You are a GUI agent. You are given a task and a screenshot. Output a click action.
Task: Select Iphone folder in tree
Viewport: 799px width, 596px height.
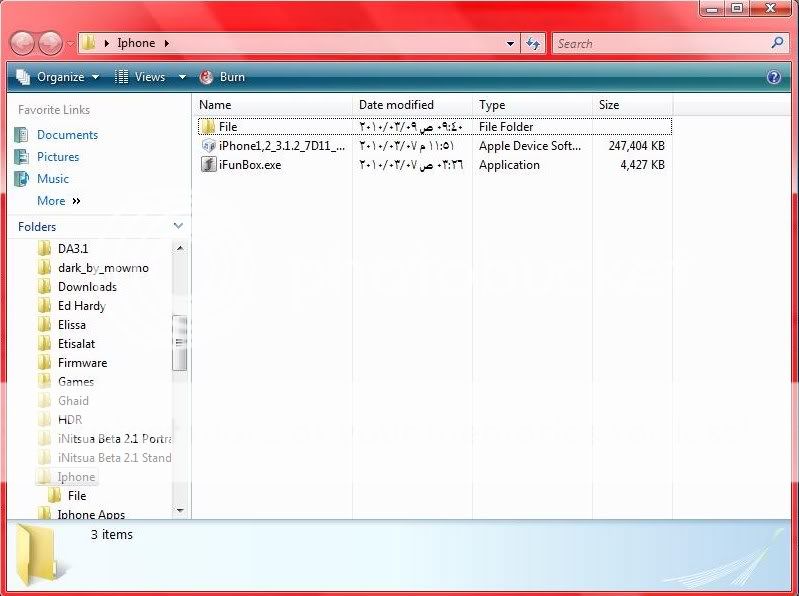[76, 477]
